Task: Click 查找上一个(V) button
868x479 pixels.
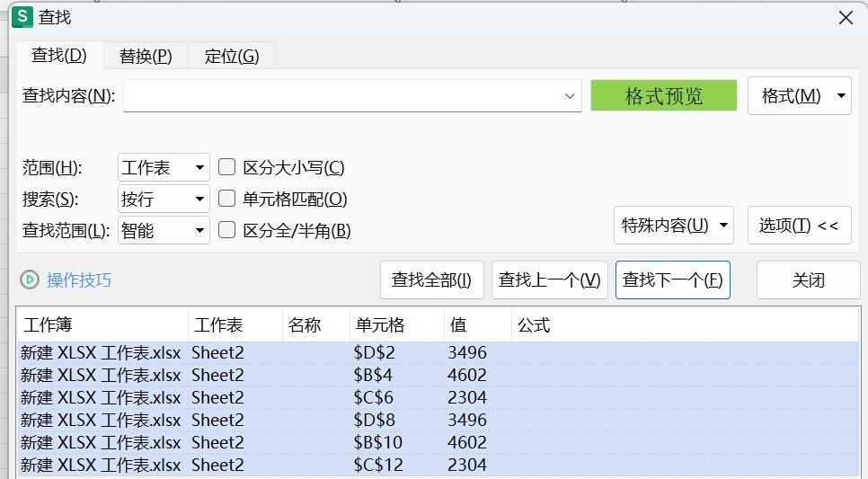Action: pos(550,279)
